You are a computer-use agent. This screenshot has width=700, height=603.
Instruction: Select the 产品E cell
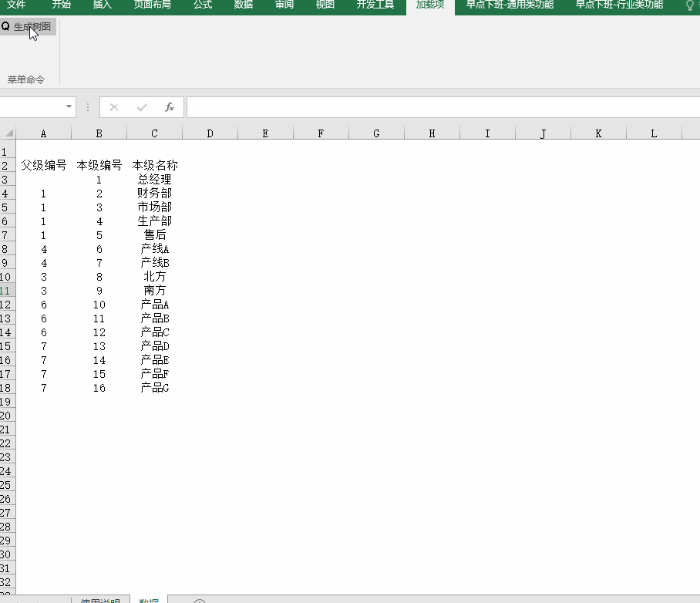pos(154,360)
